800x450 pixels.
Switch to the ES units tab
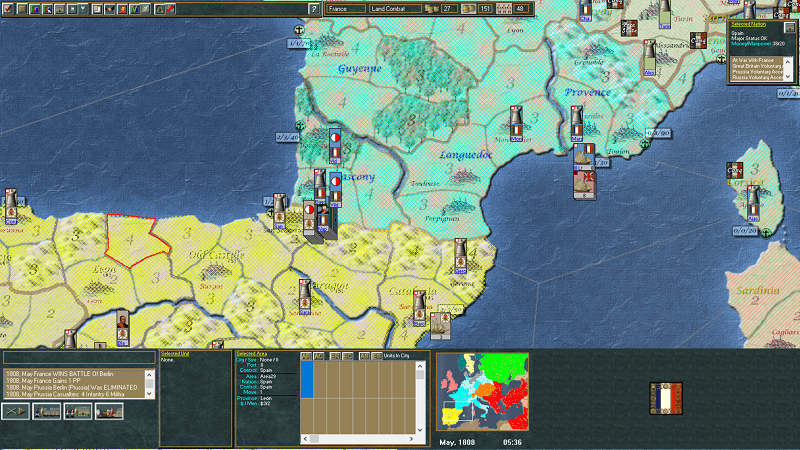[x=377, y=356]
